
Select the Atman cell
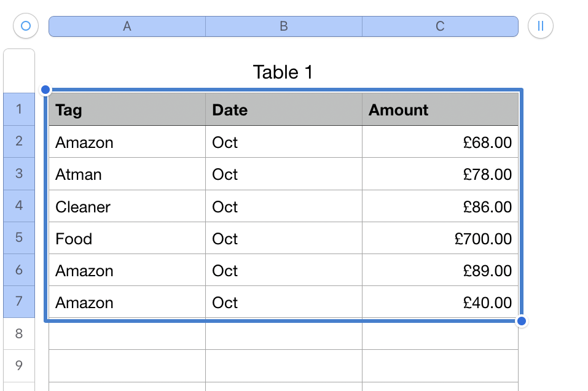click(x=127, y=174)
